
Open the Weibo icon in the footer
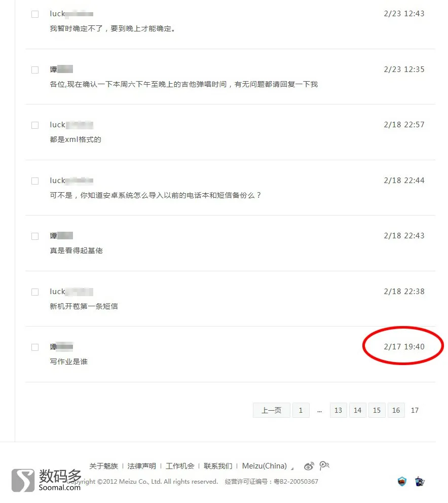click(x=309, y=466)
